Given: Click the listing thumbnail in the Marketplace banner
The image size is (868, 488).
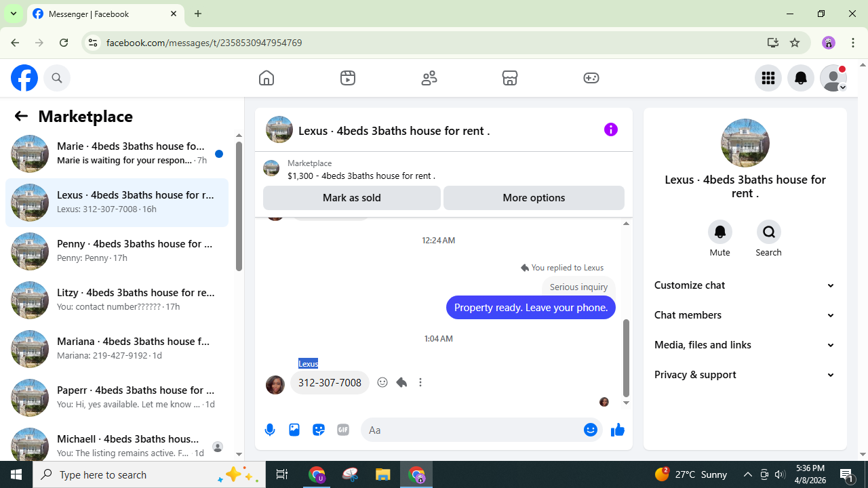Looking at the screenshot, I should click(271, 169).
